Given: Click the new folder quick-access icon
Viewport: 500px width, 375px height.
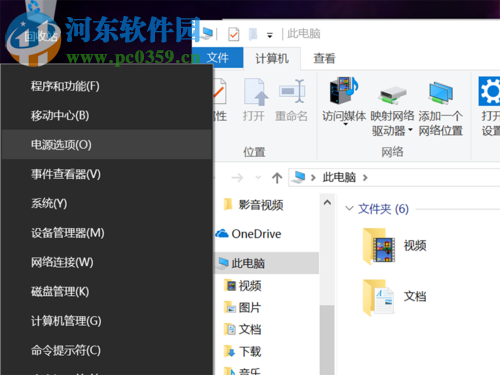Looking at the screenshot, I should (x=253, y=34).
